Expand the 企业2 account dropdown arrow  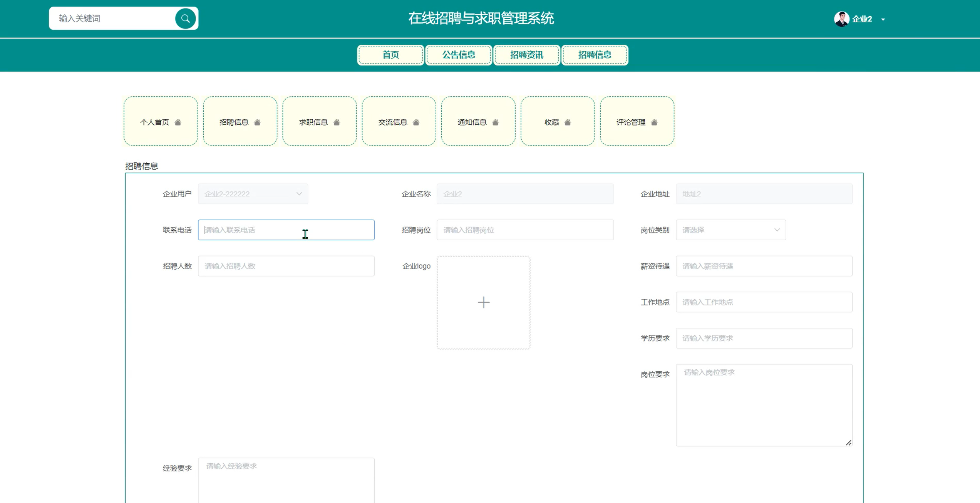[883, 19]
